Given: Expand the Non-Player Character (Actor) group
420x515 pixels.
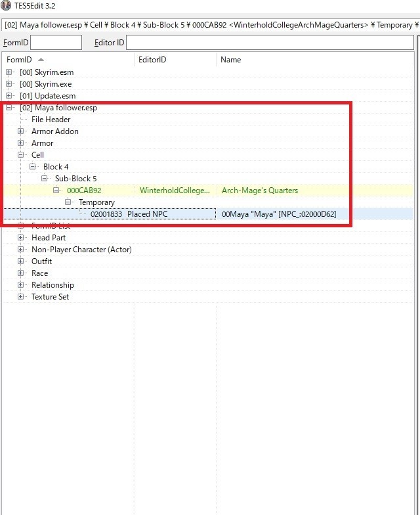Looking at the screenshot, I should coord(21,250).
